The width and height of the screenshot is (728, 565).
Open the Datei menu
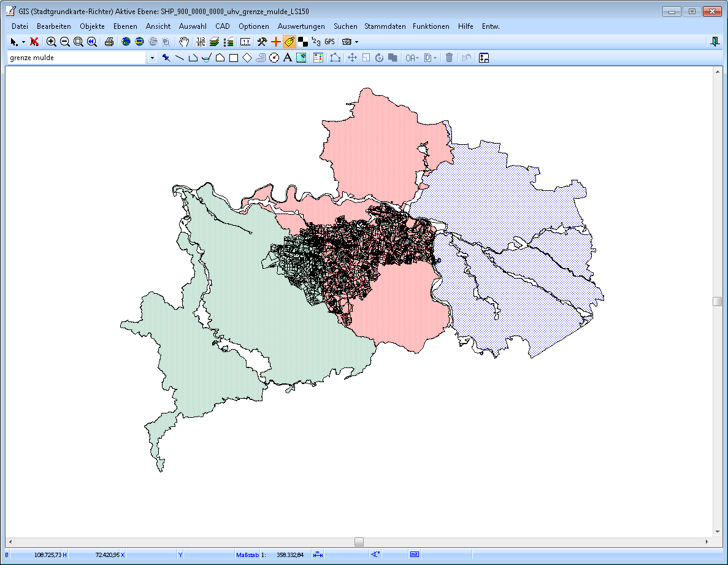click(20, 26)
